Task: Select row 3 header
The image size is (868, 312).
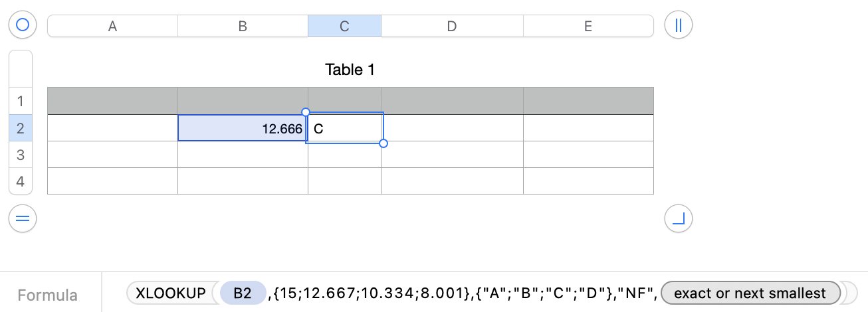Action: (x=20, y=155)
